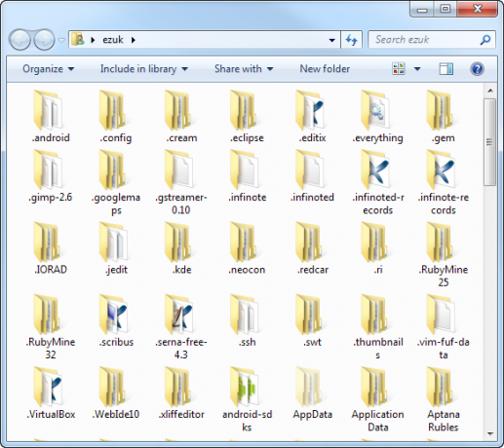Click the .everything folder with gear
This screenshot has width=504, height=448.
click(x=375, y=111)
